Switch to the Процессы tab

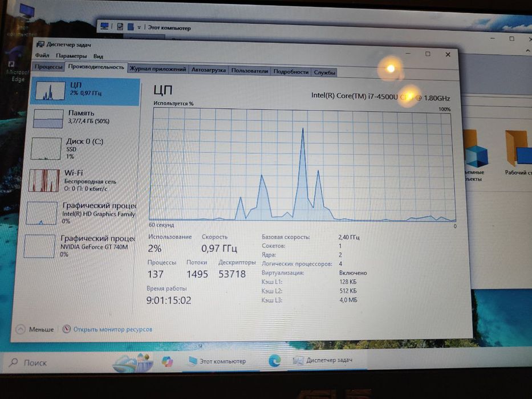(48, 67)
